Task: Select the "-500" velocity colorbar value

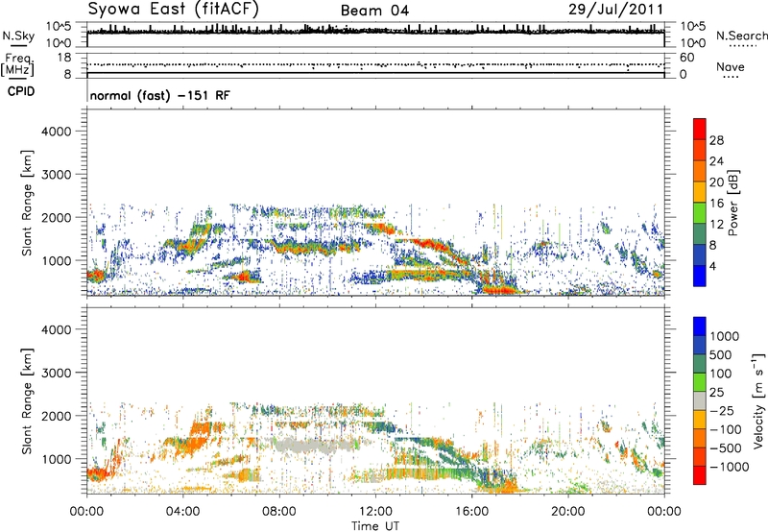Action: [726, 448]
